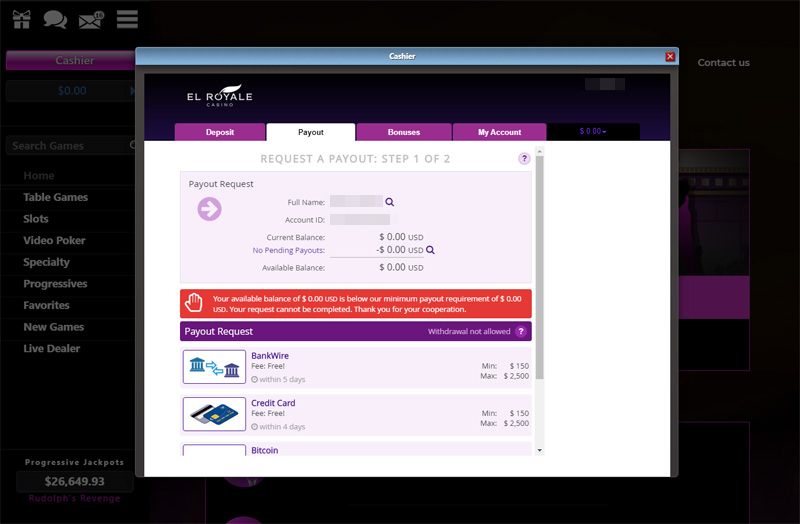Open the Progressives category
Viewport: 800px width, 524px height.
tap(55, 284)
